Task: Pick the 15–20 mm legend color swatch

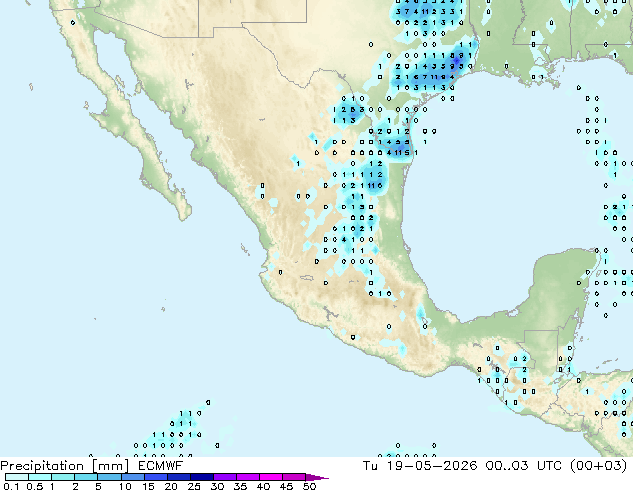Action: coord(156,477)
